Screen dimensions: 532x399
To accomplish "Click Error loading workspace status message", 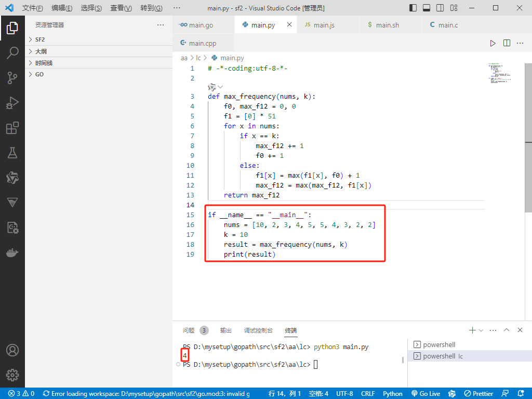I will click(x=146, y=394).
